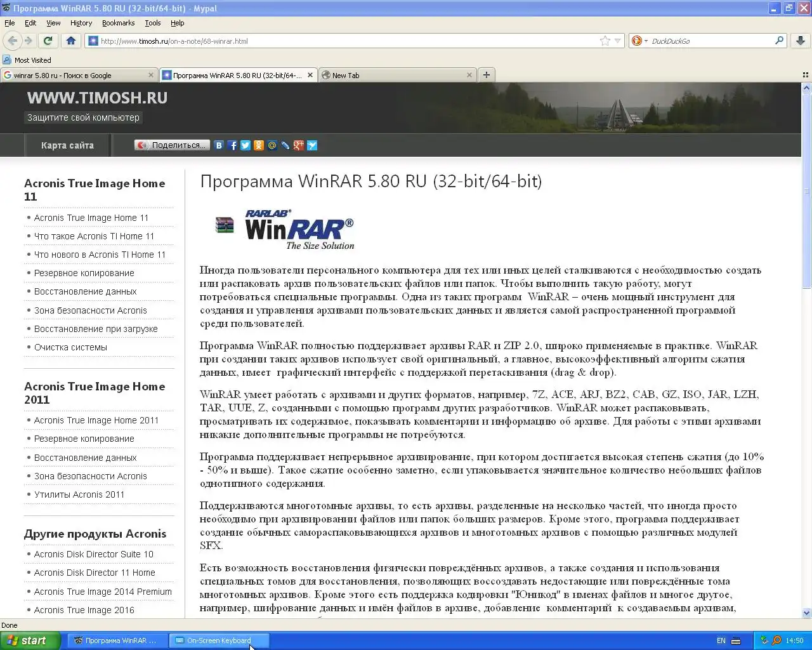
Task: Open 'Acronis True Image 2016' link
Action: click(84, 610)
